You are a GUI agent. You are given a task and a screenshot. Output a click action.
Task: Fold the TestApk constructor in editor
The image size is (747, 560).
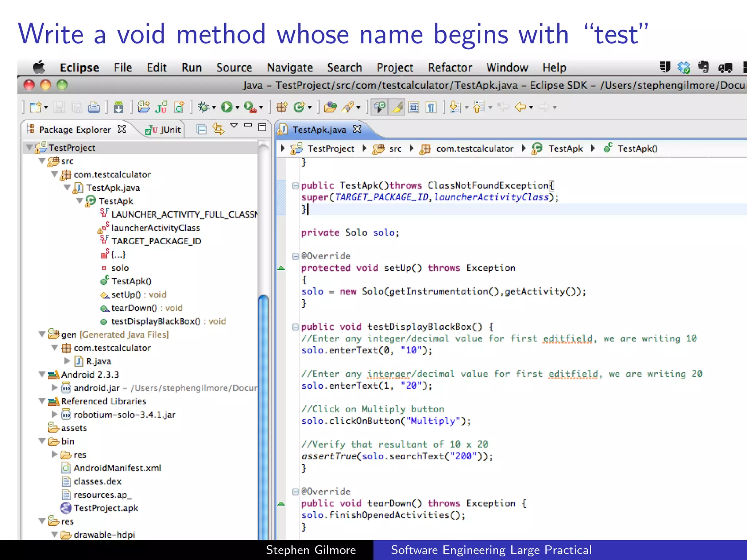(295, 186)
